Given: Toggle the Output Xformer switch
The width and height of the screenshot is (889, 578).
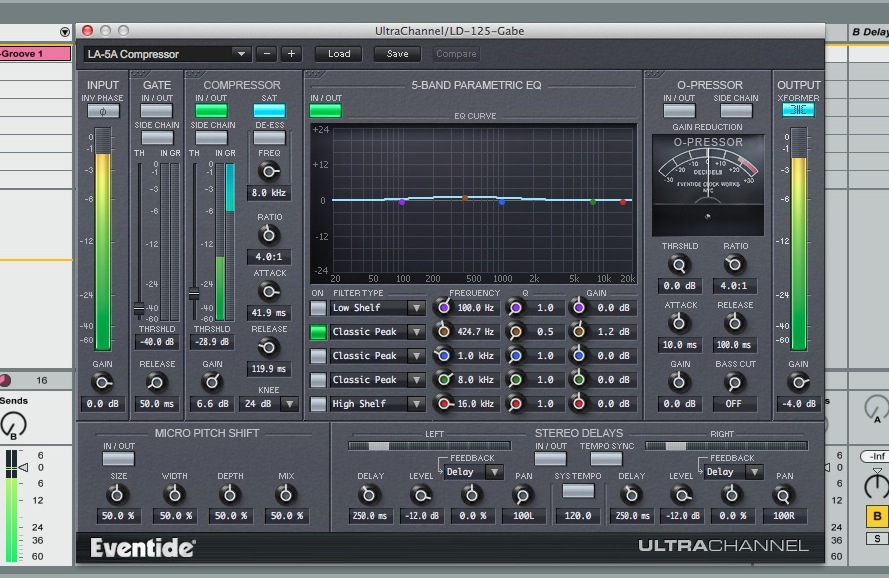Looking at the screenshot, I should (798, 110).
